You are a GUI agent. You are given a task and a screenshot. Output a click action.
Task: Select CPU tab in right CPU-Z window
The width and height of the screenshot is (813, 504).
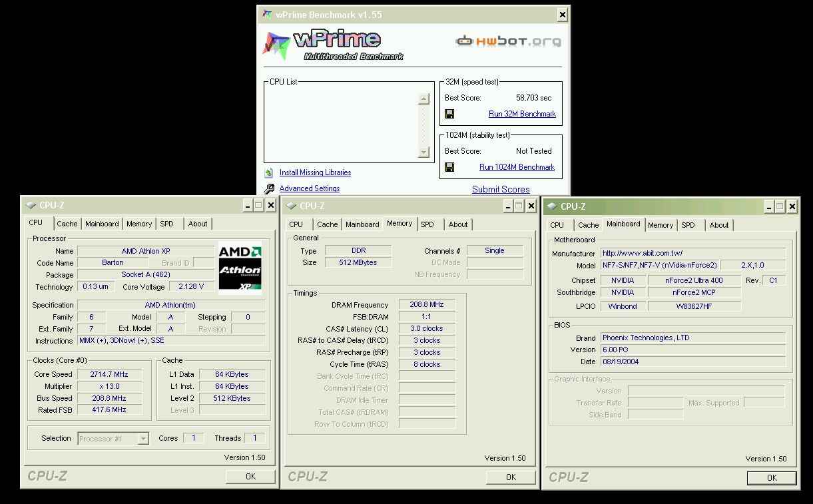(557, 225)
